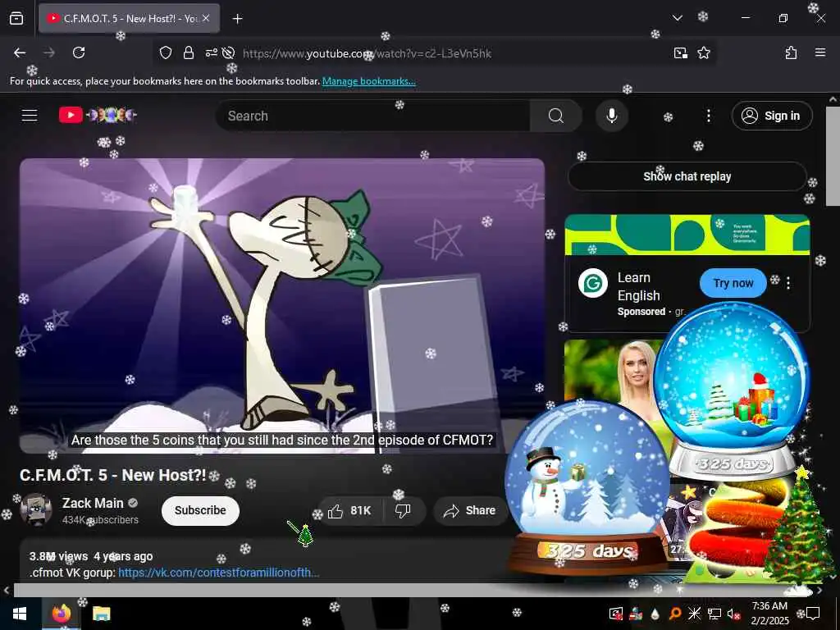Click the magnifier search button

click(x=556, y=116)
